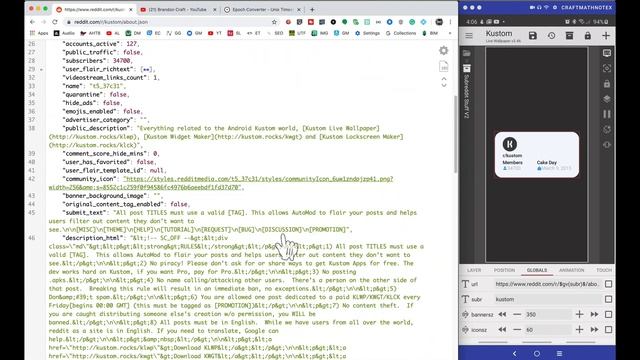Open the layers stack icon on the right sidebar

tap(607, 99)
